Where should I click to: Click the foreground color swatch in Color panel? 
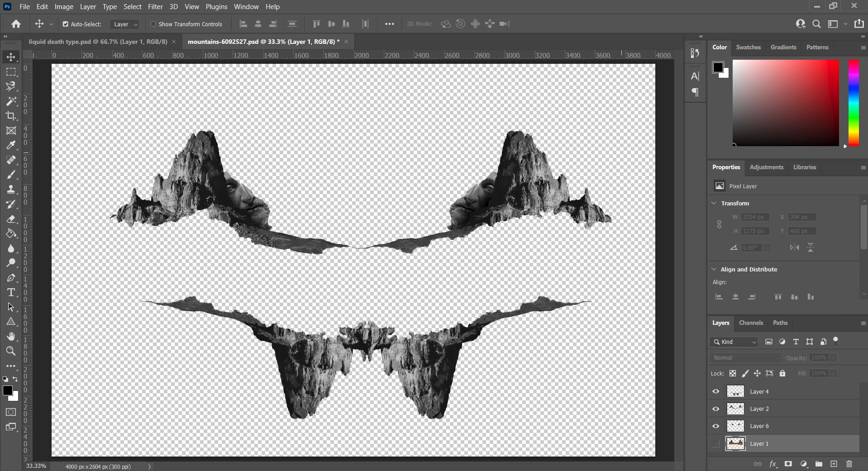718,68
